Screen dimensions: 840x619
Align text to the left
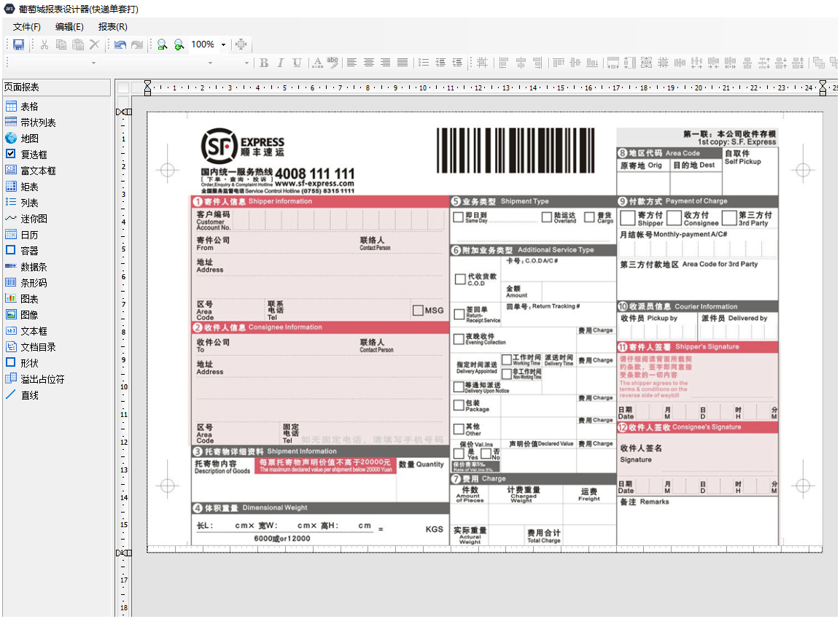tap(351, 63)
